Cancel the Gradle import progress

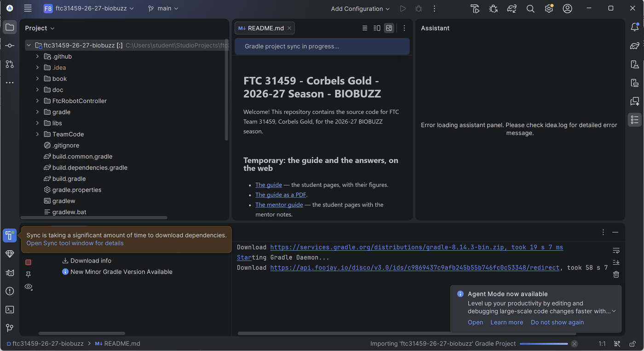click(574, 344)
